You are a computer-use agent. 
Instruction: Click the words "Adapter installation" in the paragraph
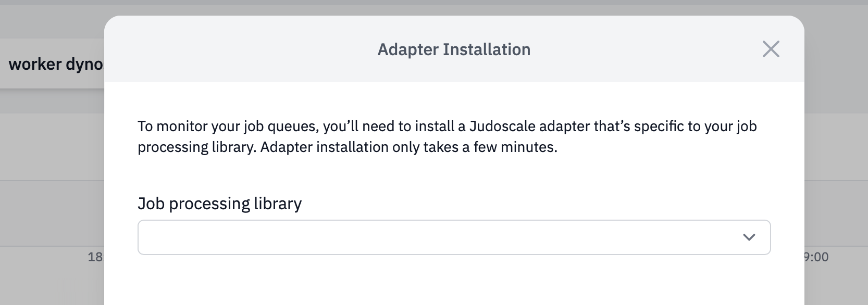(324, 147)
